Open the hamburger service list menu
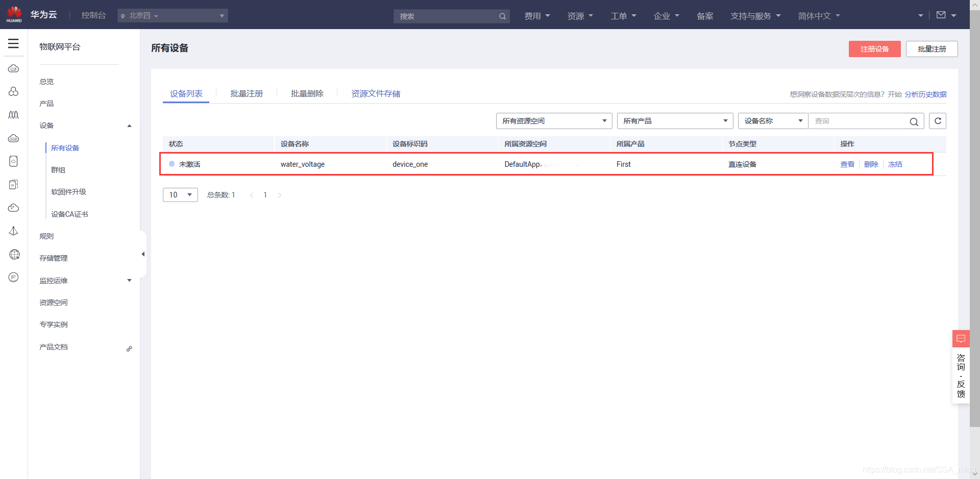 13,43
